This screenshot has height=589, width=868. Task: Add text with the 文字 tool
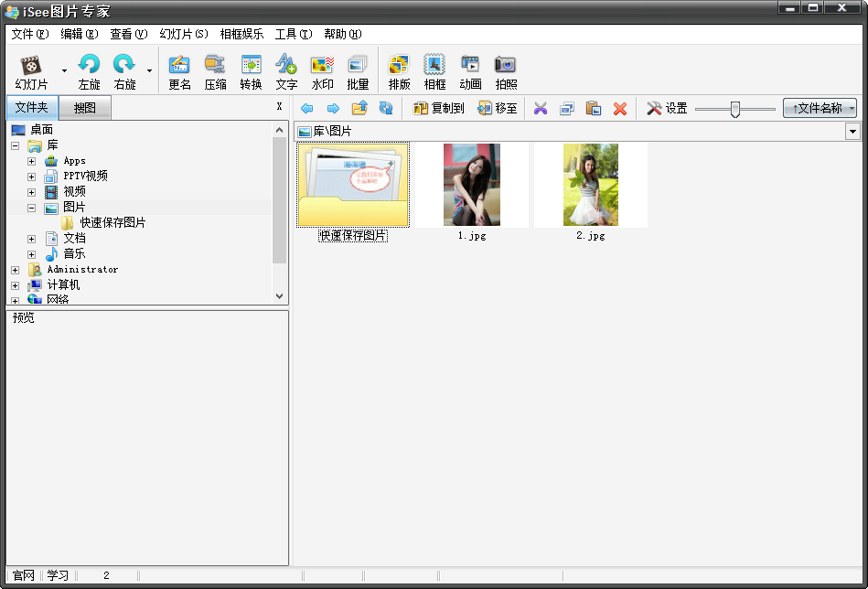[x=287, y=72]
